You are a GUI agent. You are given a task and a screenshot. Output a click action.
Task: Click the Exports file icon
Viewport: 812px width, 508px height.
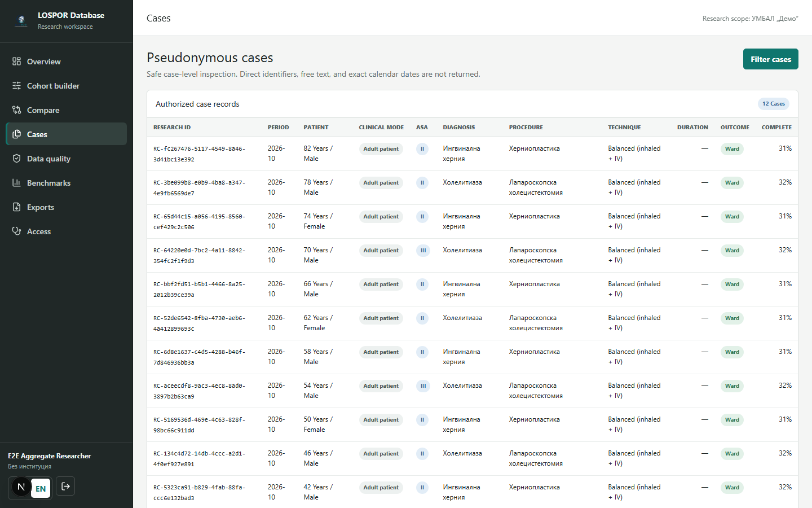tap(17, 207)
